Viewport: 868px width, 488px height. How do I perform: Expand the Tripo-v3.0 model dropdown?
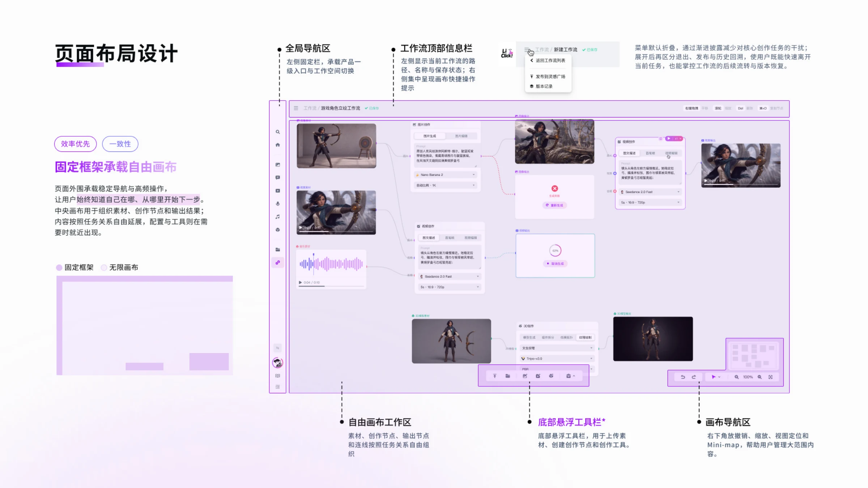click(x=557, y=359)
